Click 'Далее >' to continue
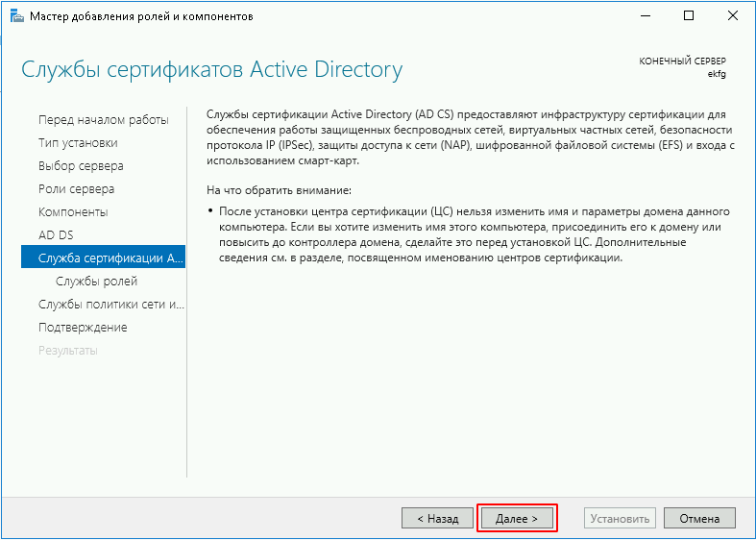756x540 pixels. coord(517,518)
